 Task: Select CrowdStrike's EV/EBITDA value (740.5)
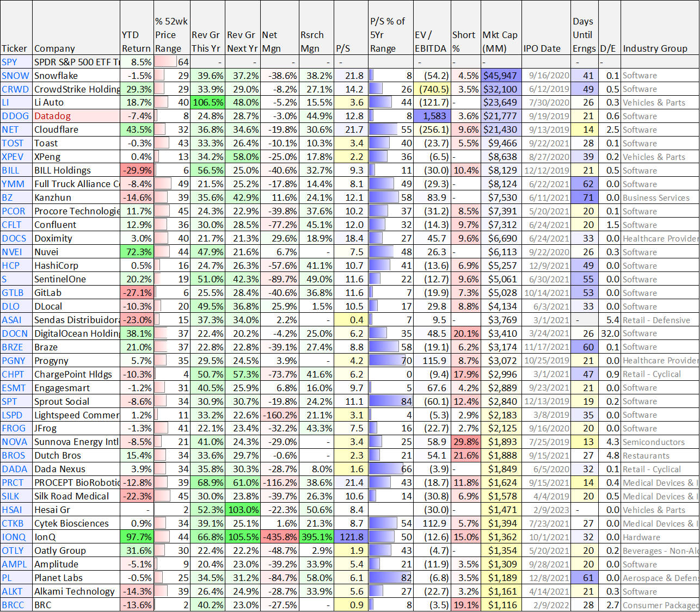coord(431,89)
